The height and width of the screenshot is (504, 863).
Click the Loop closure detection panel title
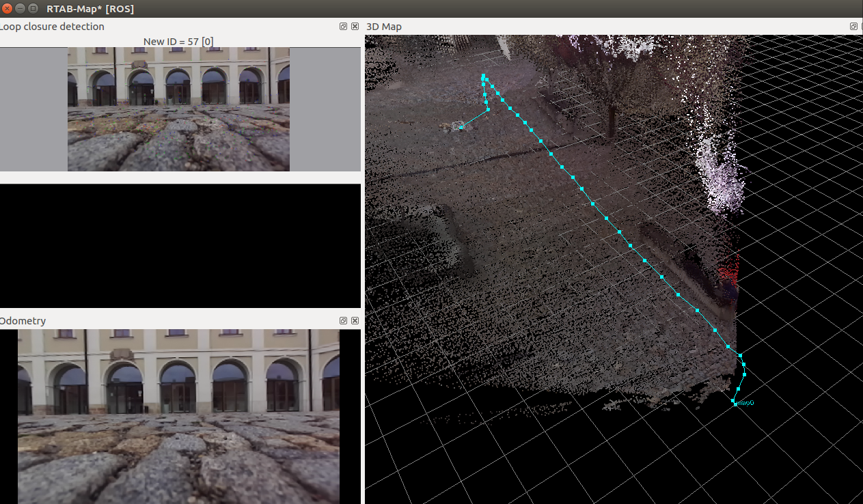click(x=53, y=27)
